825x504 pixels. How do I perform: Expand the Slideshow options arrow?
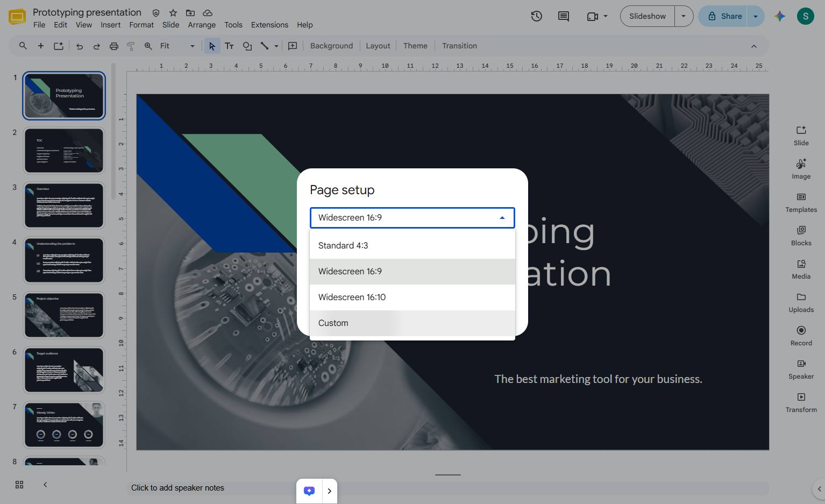pyautogui.click(x=684, y=16)
